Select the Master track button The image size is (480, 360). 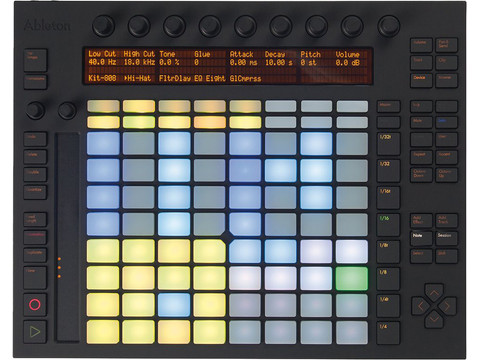pyautogui.click(x=389, y=107)
